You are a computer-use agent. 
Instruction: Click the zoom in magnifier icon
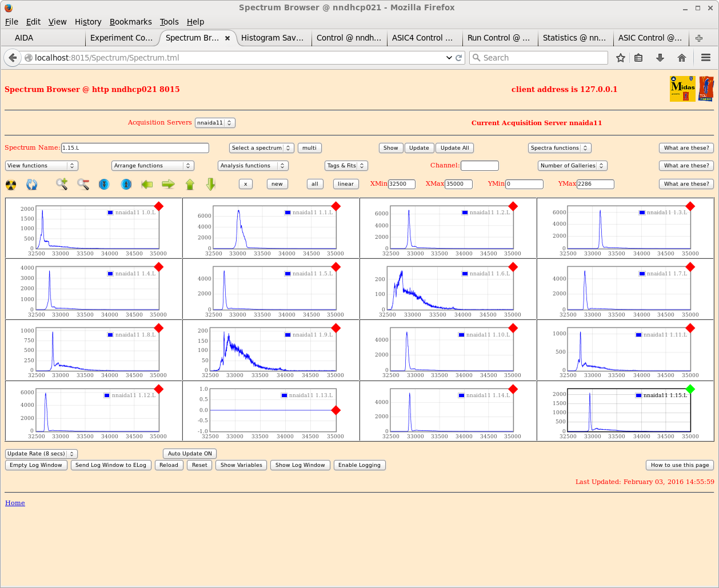(x=62, y=184)
